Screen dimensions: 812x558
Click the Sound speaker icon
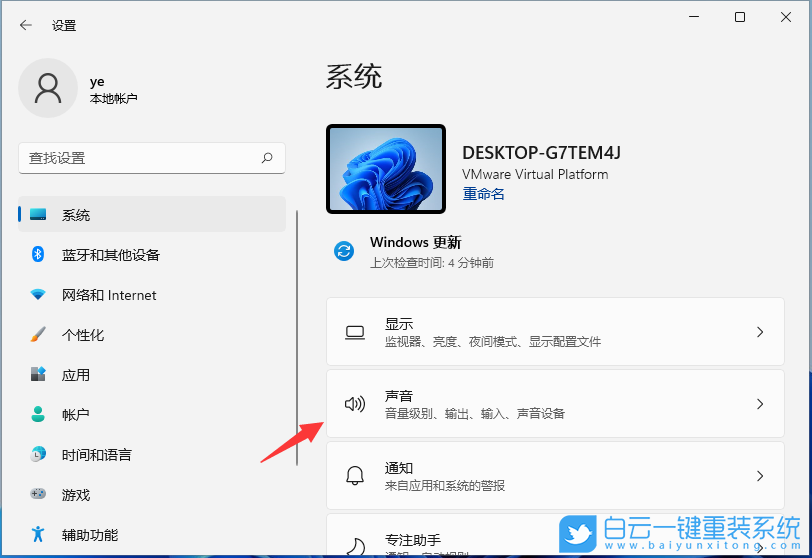click(355, 404)
